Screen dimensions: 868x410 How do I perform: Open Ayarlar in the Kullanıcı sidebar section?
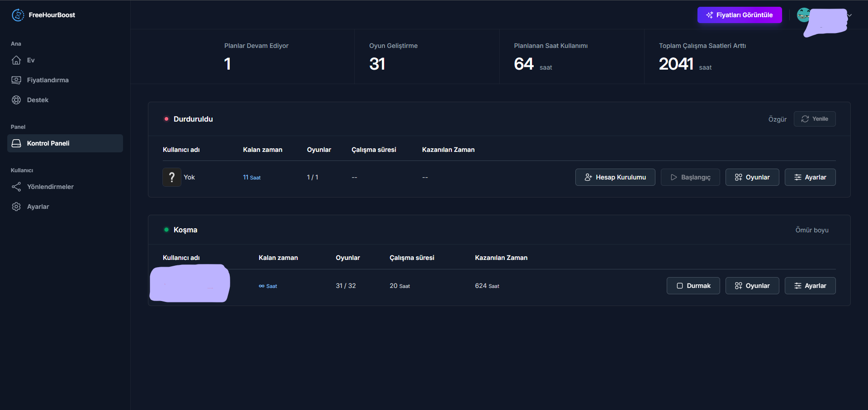pos(65,207)
